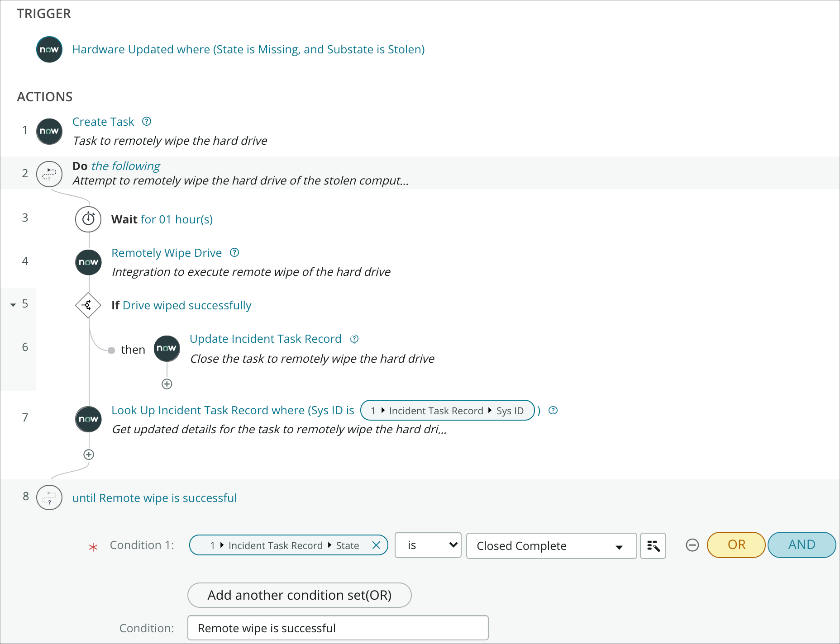Open the "is" operator dropdown
840x644 pixels.
[427, 545]
